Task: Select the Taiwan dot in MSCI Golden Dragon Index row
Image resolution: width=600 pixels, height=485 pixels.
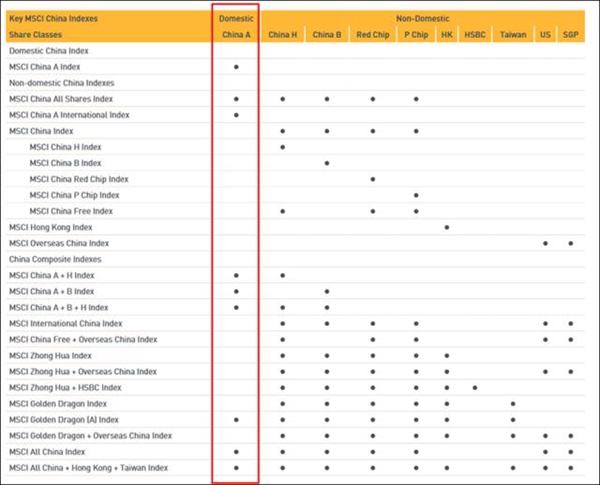Action: coord(512,404)
